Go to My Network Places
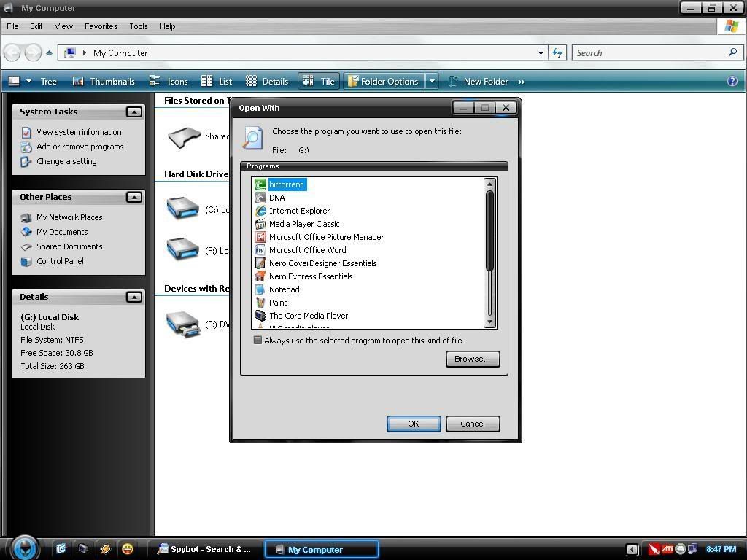Screen dimensions: 747x560 (x=69, y=217)
